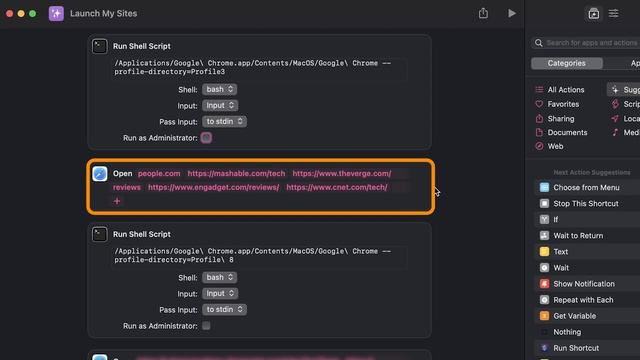This screenshot has height=360, width=640.
Task: Click the Shortcuts app icon beside the title
Action: tap(56, 13)
